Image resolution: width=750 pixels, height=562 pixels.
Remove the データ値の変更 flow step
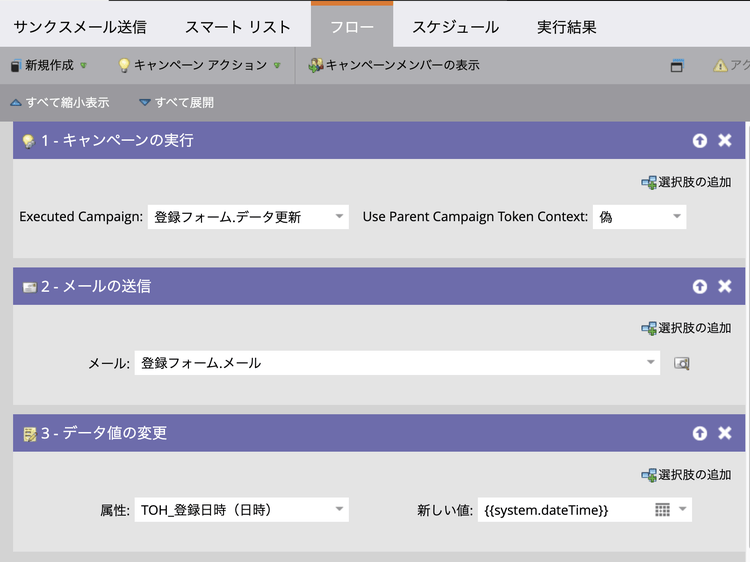click(725, 433)
